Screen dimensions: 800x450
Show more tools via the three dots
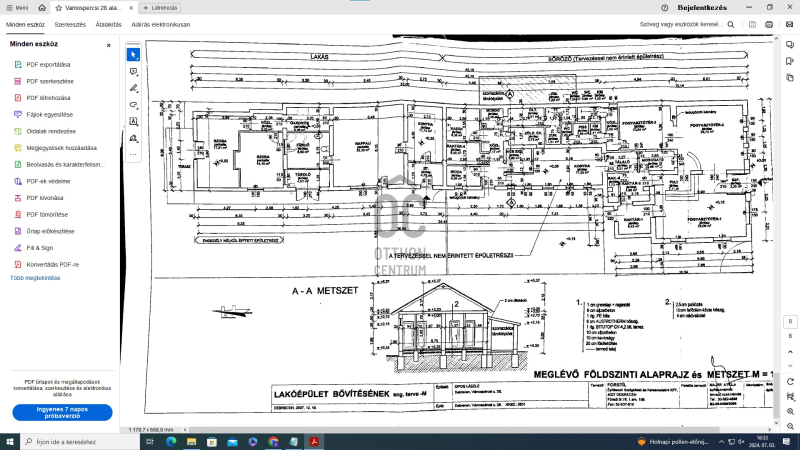pyautogui.click(x=133, y=154)
